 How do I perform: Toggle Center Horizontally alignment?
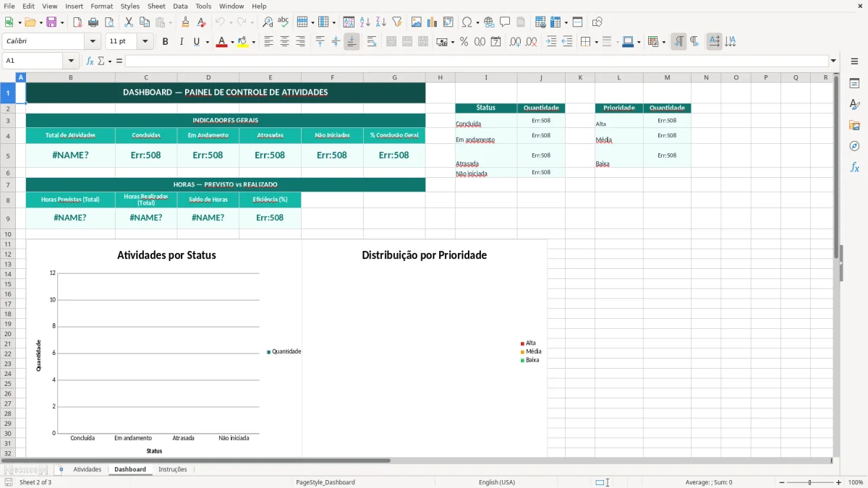point(285,42)
